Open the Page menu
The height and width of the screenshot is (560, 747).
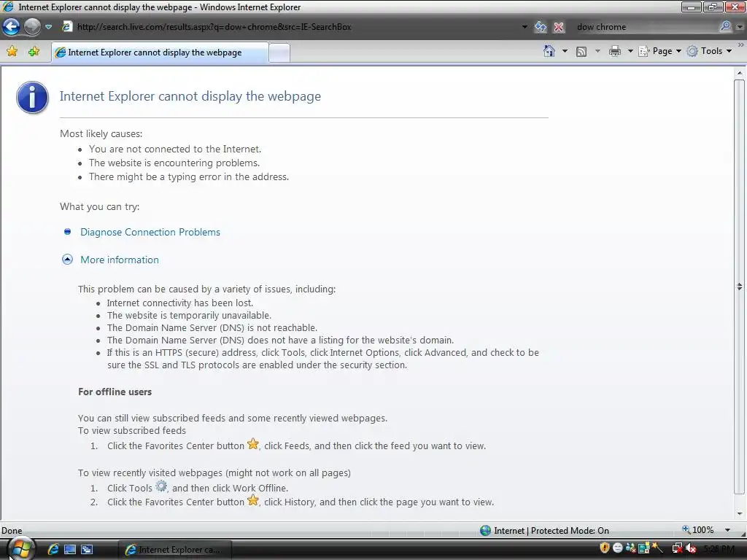point(659,51)
